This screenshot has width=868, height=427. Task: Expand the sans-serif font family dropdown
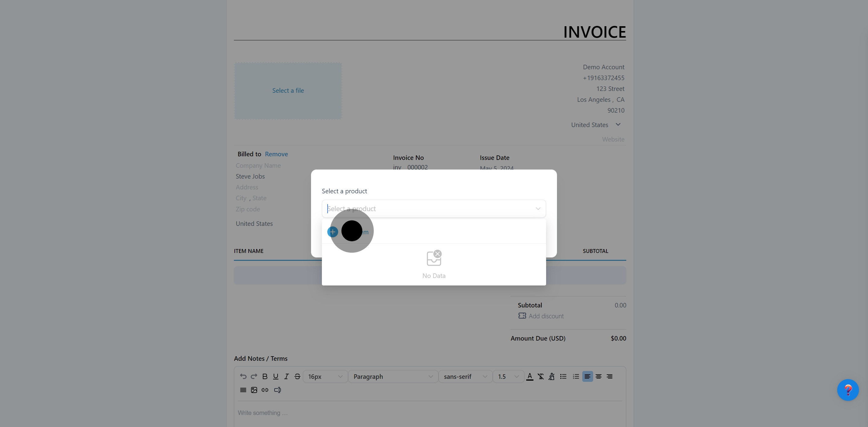(x=465, y=376)
